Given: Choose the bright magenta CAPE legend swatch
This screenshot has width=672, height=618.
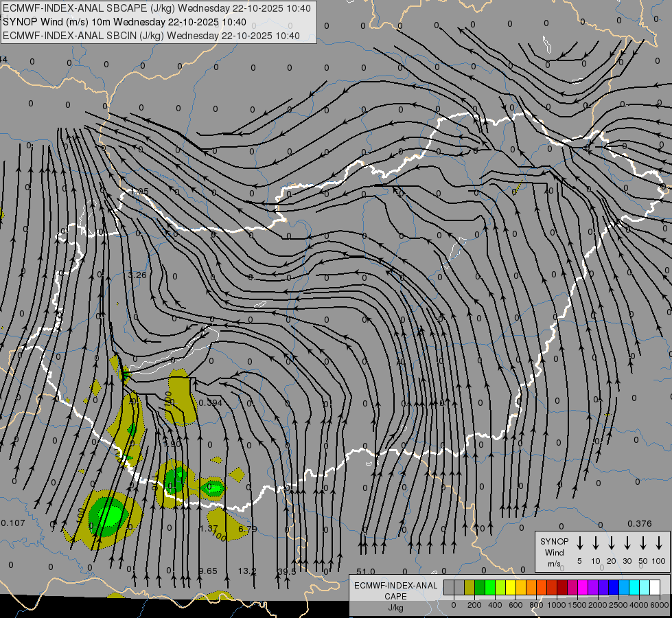Looking at the screenshot, I should 583,587.
